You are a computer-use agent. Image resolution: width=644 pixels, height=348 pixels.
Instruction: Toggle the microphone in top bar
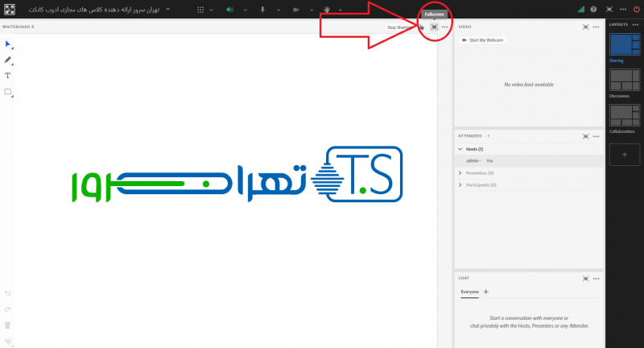(x=262, y=9)
